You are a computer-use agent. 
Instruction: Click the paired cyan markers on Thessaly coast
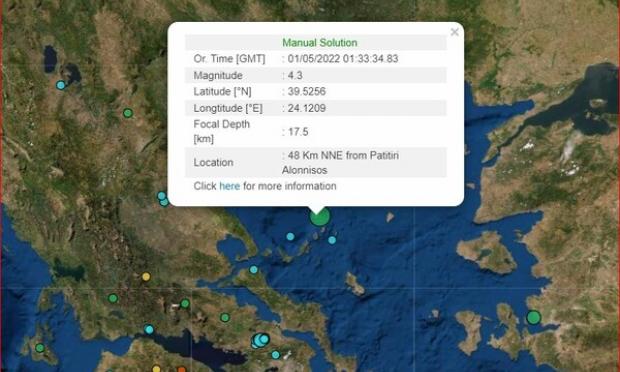[x=163, y=199]
